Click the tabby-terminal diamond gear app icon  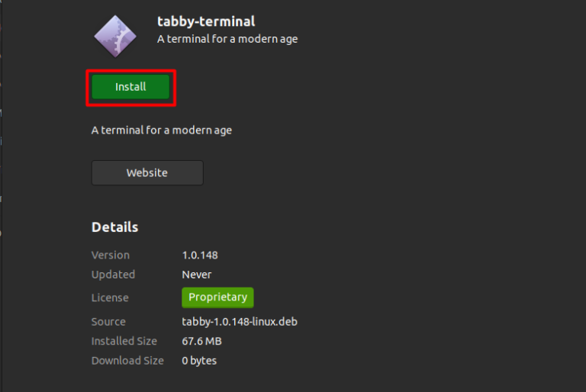(x=115, y=37)
